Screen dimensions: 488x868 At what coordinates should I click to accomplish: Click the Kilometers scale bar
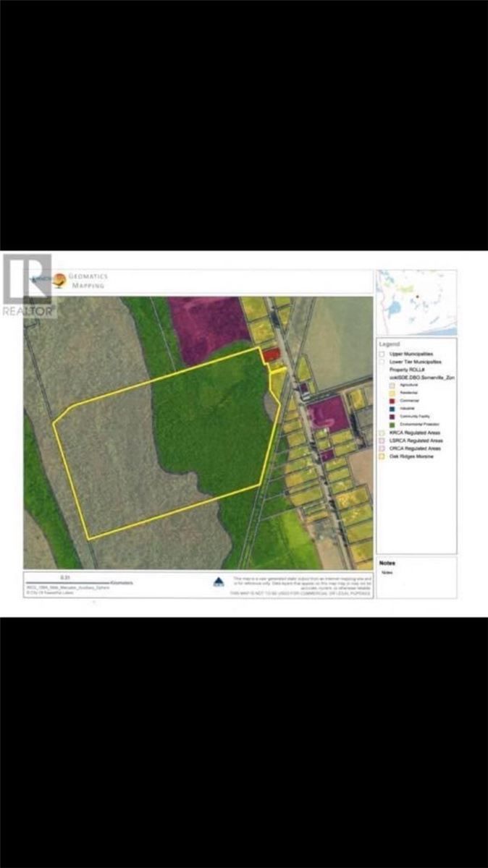point(72,580)
